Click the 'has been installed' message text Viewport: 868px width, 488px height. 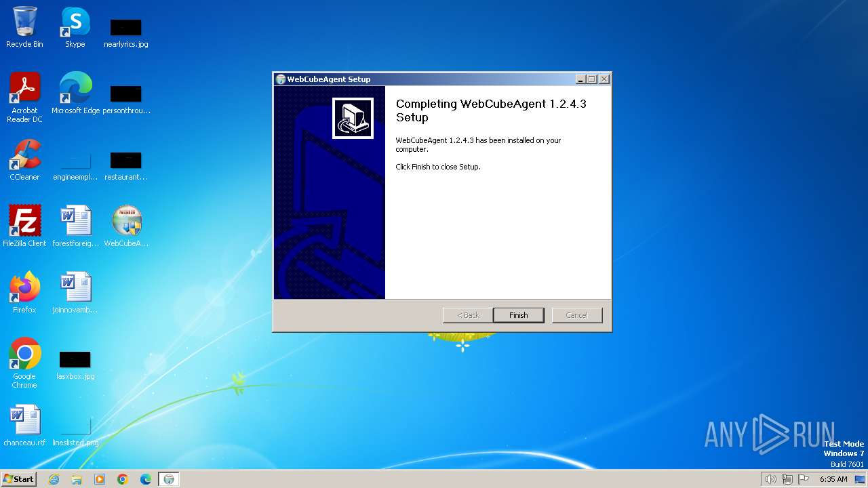[x=478, y=144]
